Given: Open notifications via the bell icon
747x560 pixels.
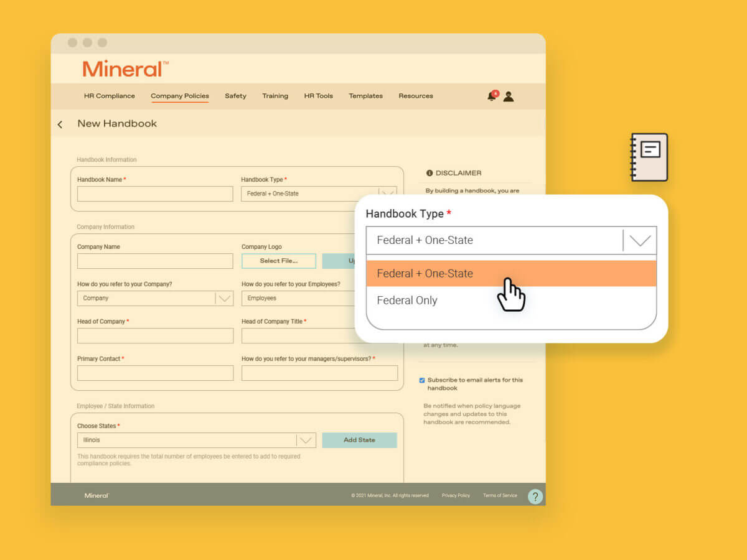Looking at the screenshot, I should tap(491, 96).
